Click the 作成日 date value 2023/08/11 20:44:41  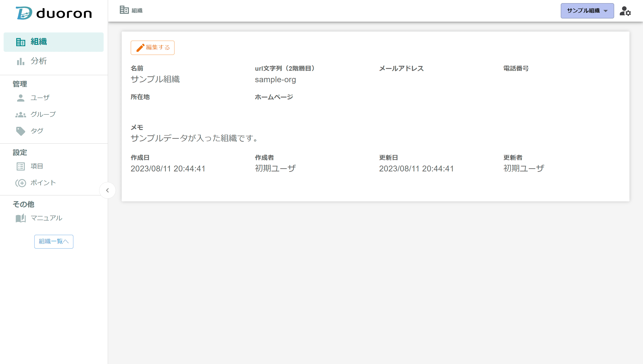coord(168,168)
